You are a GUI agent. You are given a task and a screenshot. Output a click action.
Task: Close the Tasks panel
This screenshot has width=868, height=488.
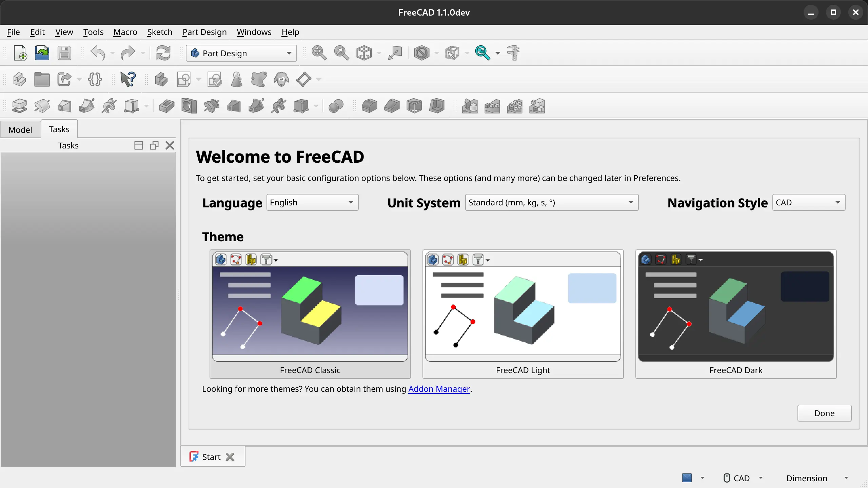170,145
